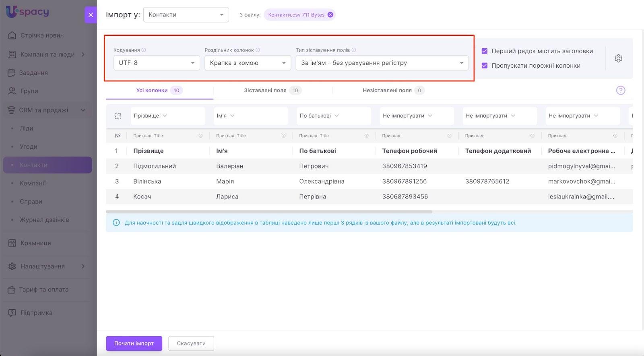Open Стрічка новин from the sidebar
644x356 pixels.
(42, 35)
